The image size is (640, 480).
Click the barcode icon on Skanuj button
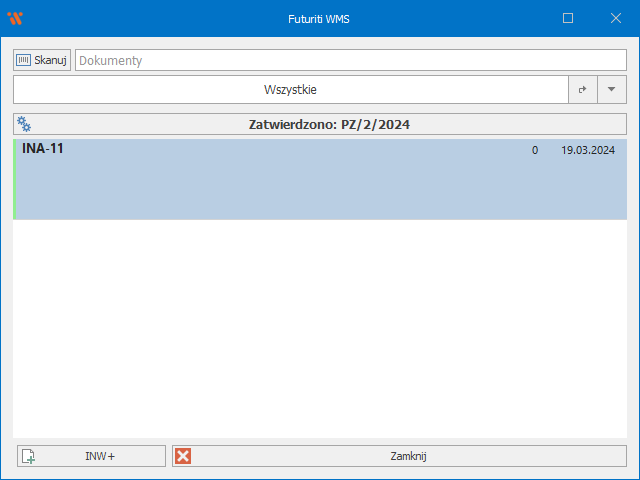tap(24, 60)
